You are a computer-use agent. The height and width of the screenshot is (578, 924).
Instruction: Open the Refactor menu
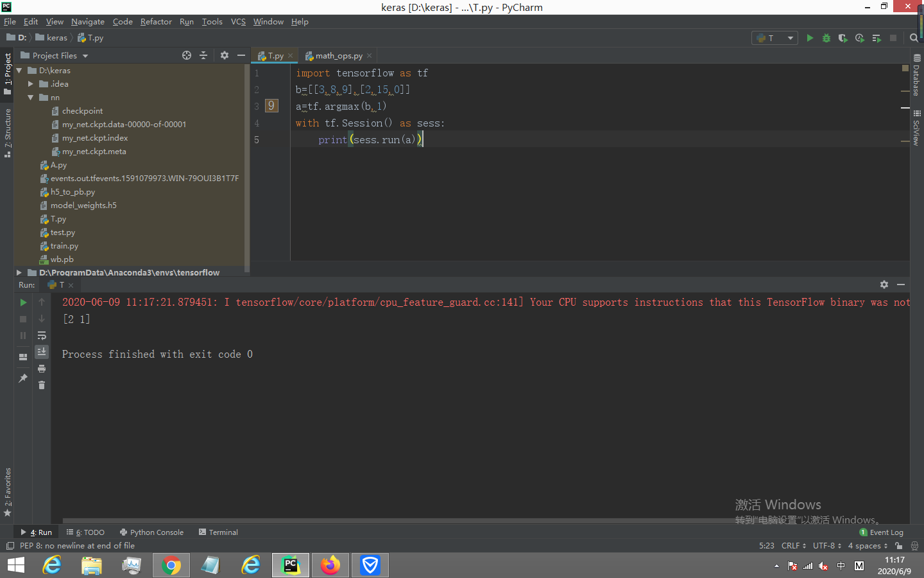tap(156, 21)
